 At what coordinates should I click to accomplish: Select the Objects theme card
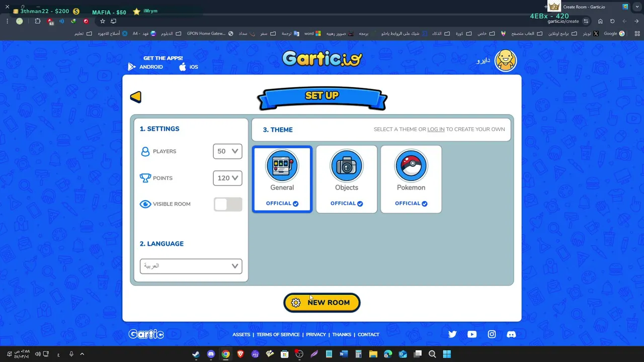tap(347, 179)
